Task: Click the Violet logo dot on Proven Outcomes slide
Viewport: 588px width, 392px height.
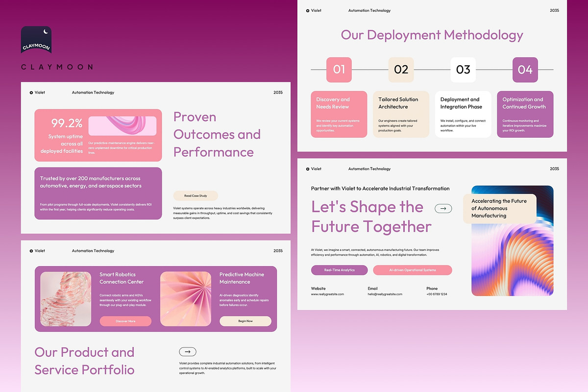Action: 31,92
